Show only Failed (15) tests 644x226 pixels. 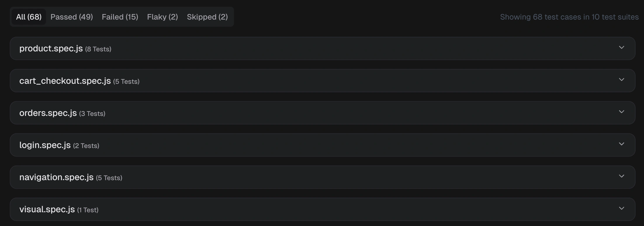pyautogui.click(x=120, y=17)
